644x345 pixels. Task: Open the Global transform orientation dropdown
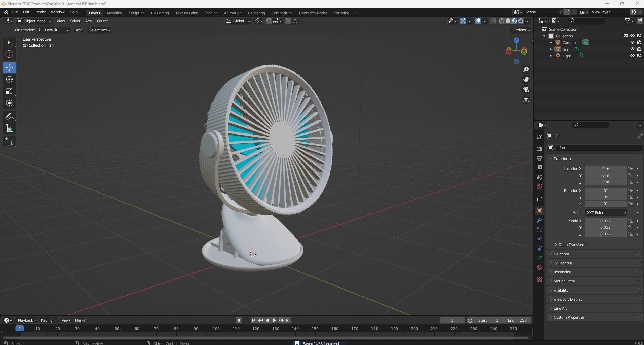coord(238,21)
